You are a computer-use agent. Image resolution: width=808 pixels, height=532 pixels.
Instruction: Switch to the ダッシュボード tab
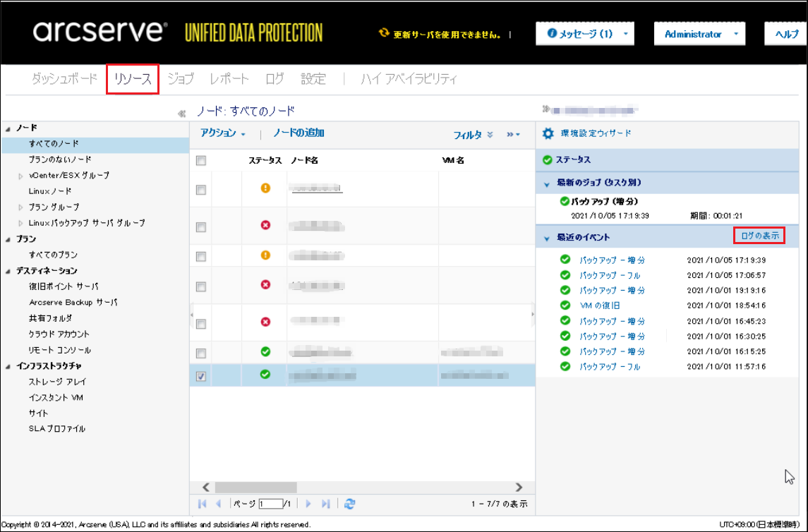click(x=64, y=79)
